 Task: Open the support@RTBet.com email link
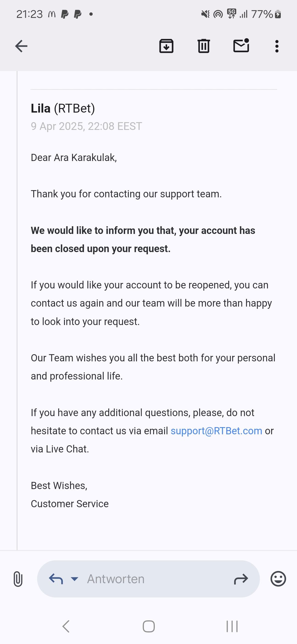pyautogui.click(x=216, y=431)
